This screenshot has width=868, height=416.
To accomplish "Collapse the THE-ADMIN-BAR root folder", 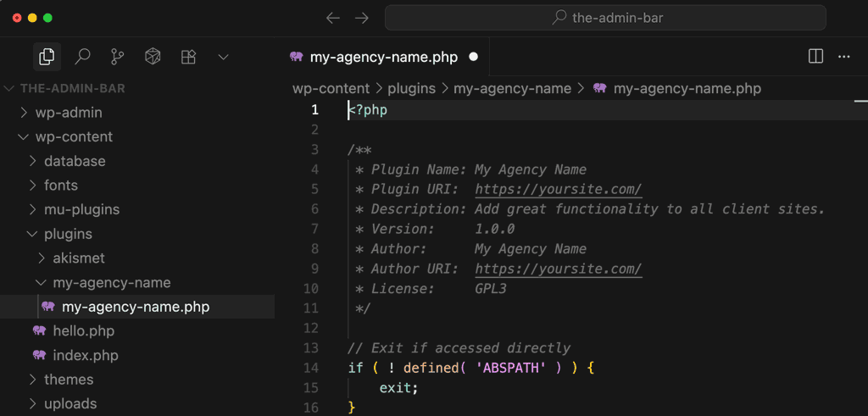I will [x=8, y=88].
